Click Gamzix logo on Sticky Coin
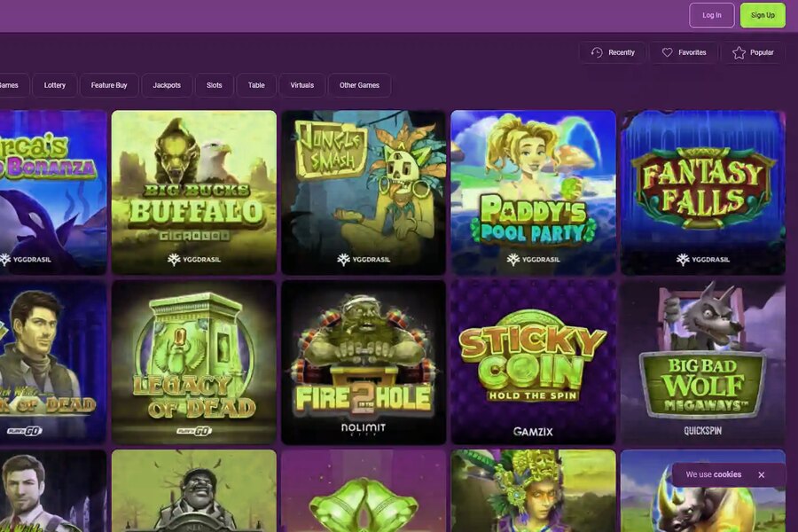 534,432
